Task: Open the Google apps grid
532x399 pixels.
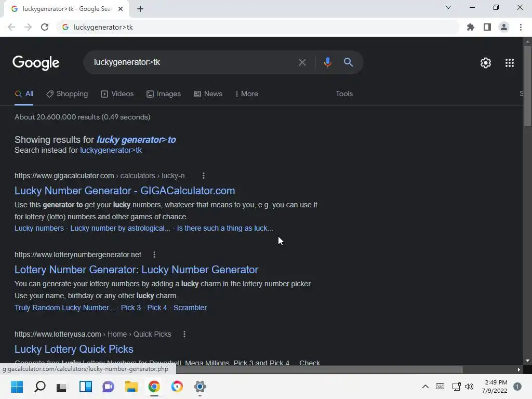Action: tap(510, 63)
